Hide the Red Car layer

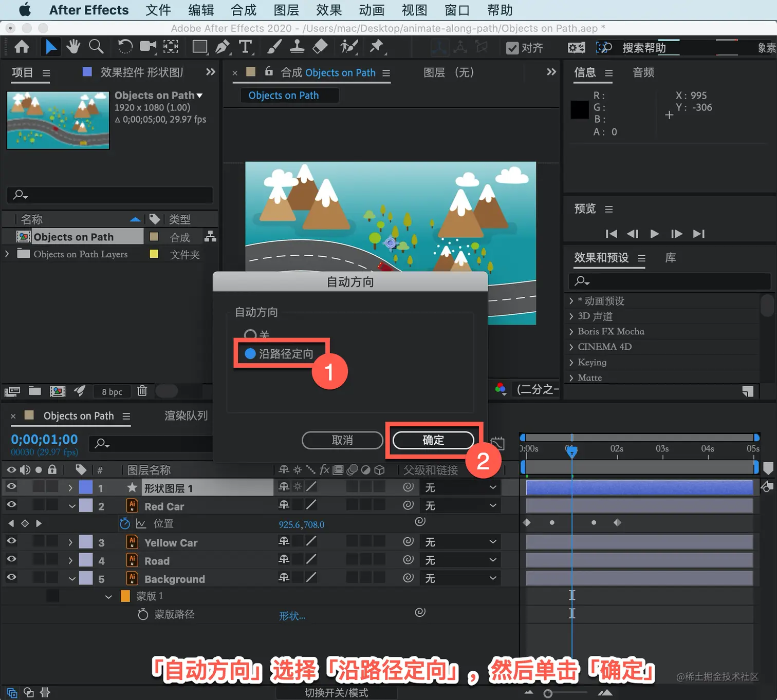tap(11, 505)
